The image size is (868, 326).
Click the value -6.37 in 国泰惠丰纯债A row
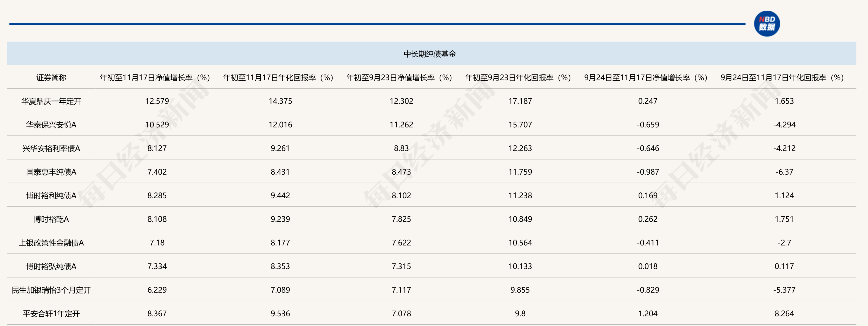[784, 172]
